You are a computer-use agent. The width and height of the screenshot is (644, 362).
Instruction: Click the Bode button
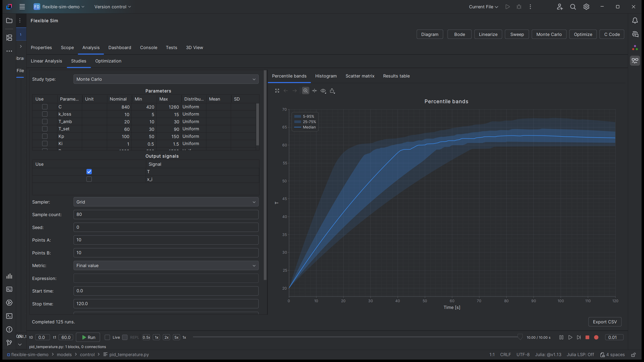coord(460,35)
